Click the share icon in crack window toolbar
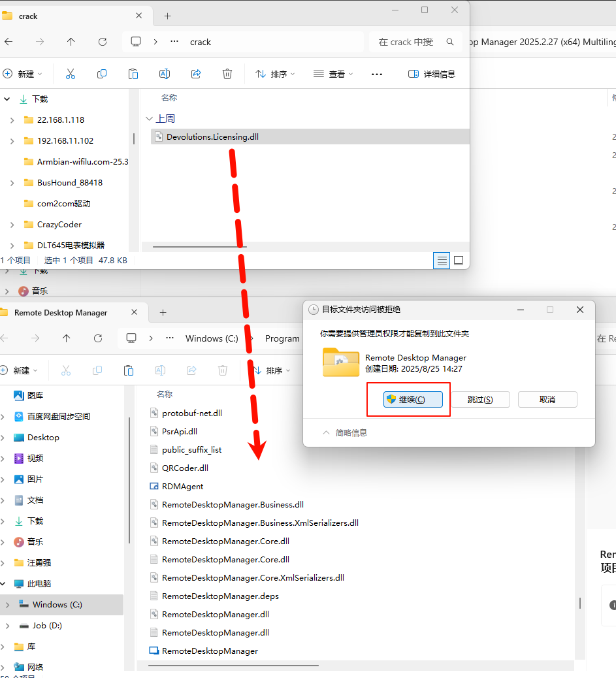 coord(196,74)
